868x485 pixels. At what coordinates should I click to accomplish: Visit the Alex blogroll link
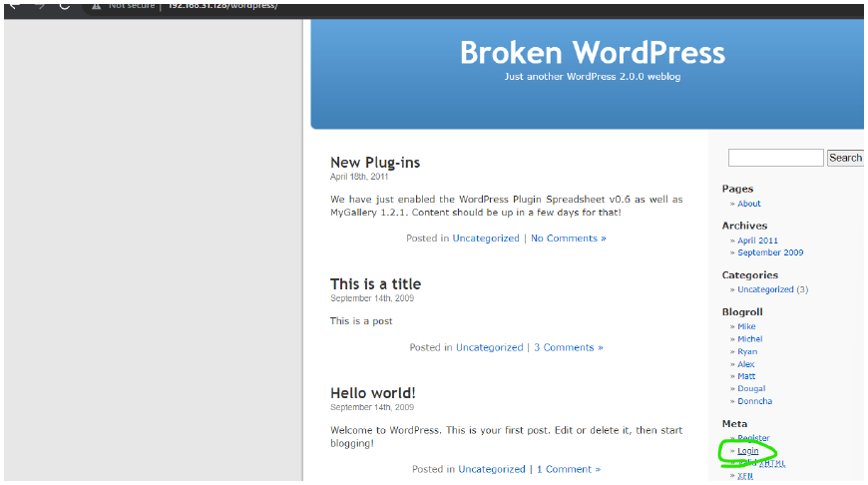click(x=745, y=364)
